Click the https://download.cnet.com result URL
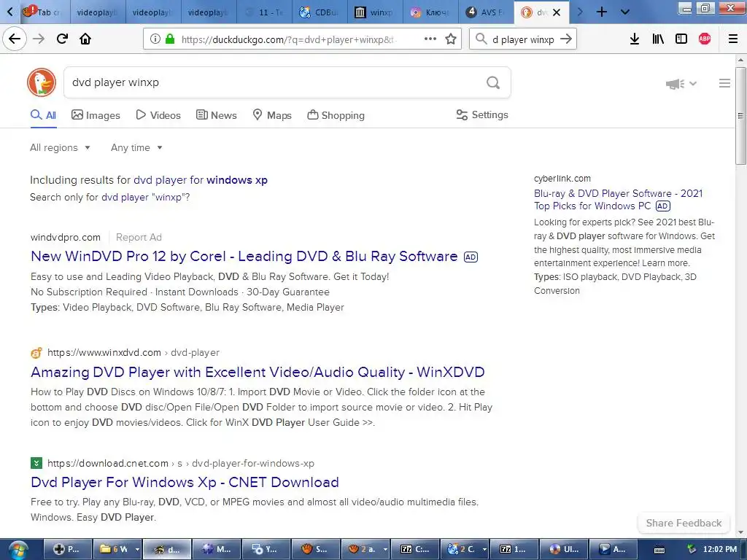 [x=108, y=463]
